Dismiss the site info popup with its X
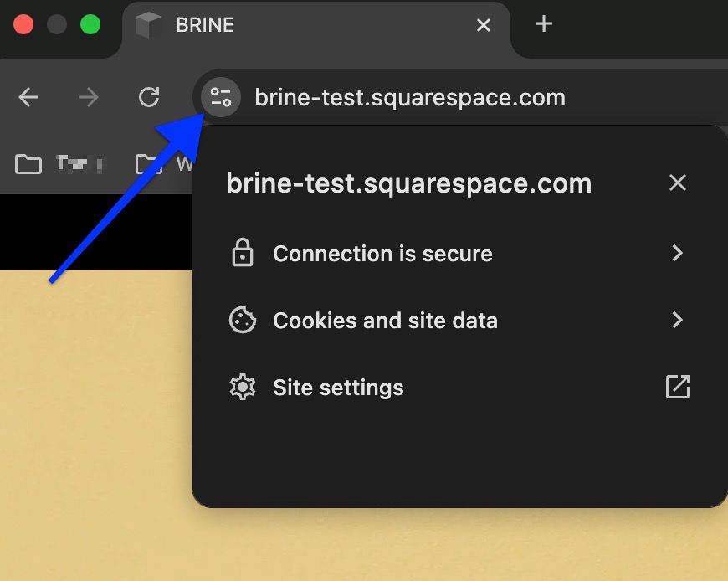This screenshot has height=581, width=728. coord(678,183)
